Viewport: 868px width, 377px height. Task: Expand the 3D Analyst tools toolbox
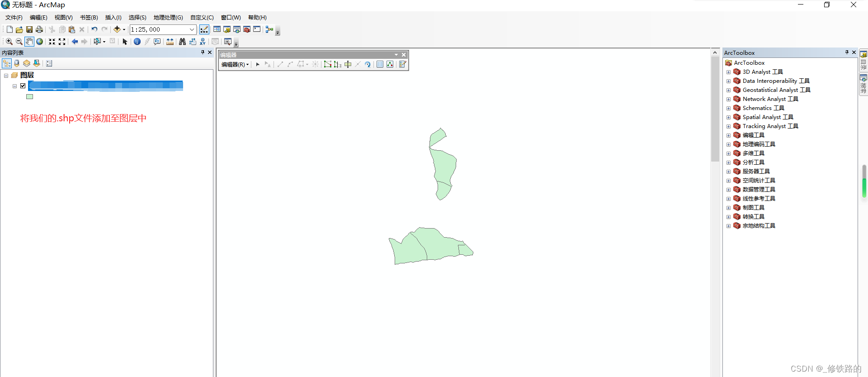coord(728,72)
